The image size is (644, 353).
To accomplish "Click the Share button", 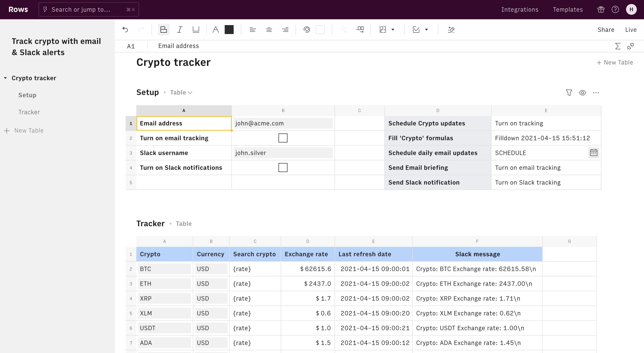I will 606,30.
